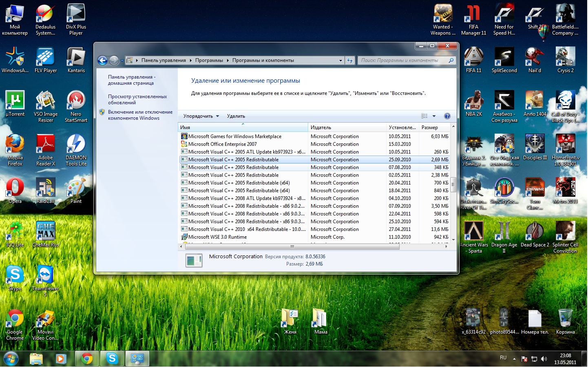Image resolution: width=588 pixels, height=367 pixels.
Task: Open Панель управления домашняя страница link
Action: (131, 80)
